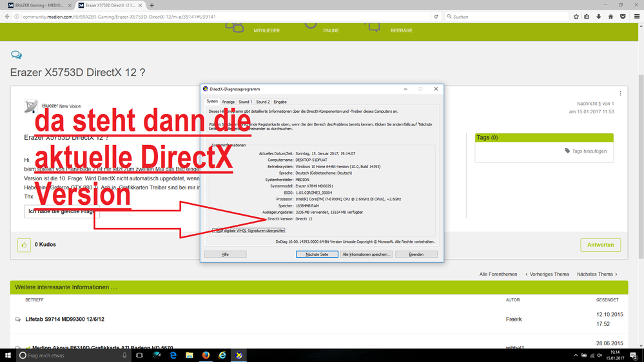Click the Nächste Seite button
This screenshot has width=644, height=362.
coord(317,254)
